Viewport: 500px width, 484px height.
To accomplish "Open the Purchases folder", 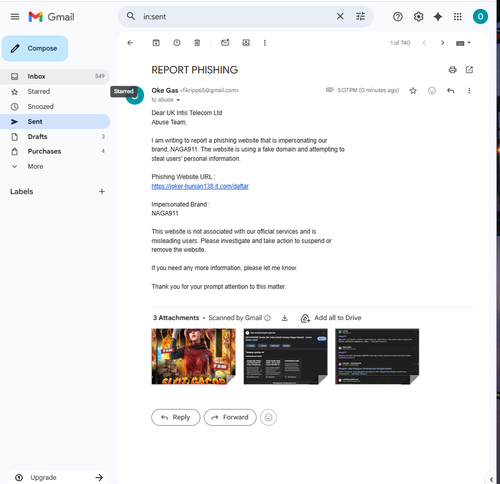I will point(55,151).
